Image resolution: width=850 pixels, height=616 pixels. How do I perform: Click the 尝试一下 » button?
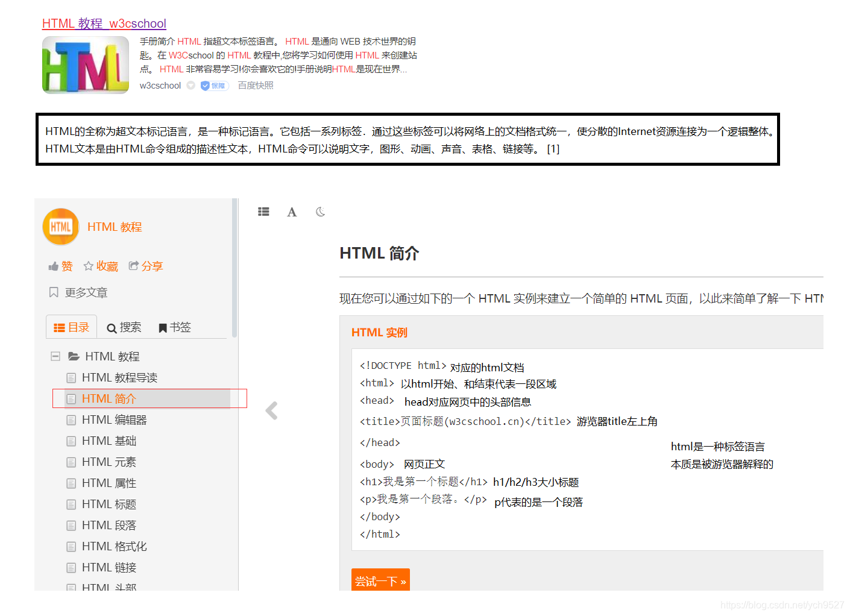coord(380,580)
